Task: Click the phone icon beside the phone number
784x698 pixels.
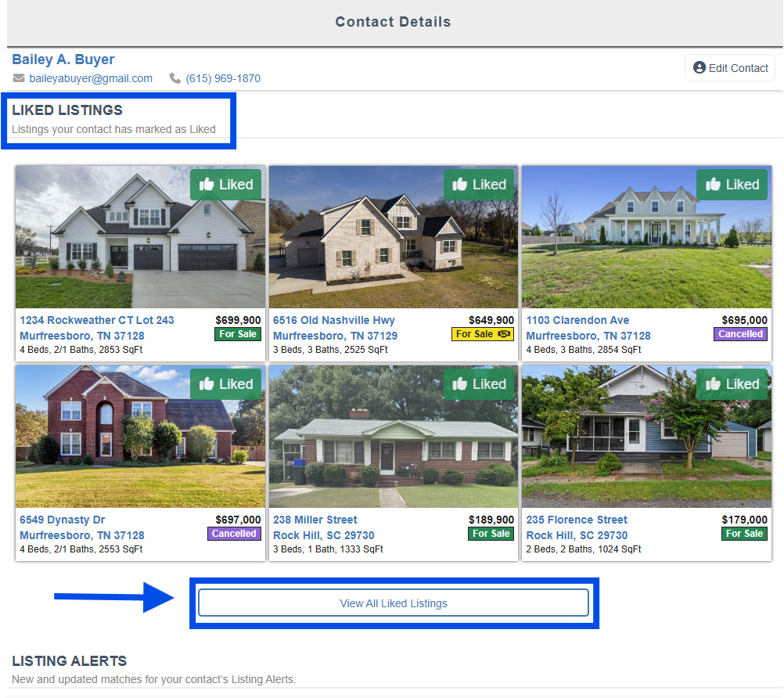Action: tap(175, 78)
